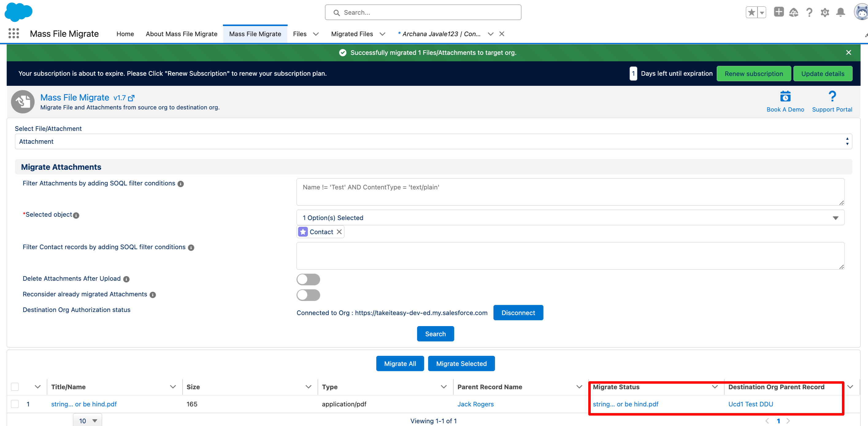
Task: Click the Migrate All button
Action: [x=400, y=363]
